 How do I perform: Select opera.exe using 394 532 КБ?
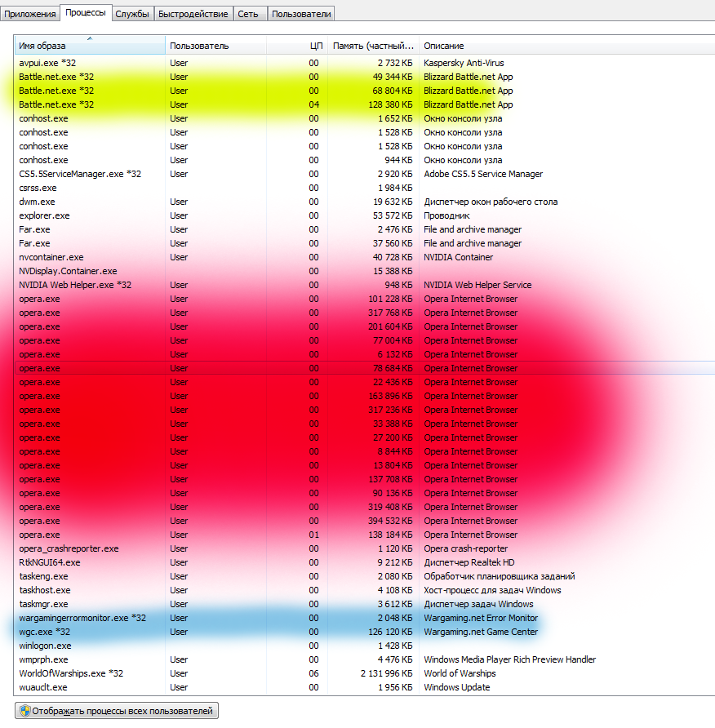[x=365, y=521]
